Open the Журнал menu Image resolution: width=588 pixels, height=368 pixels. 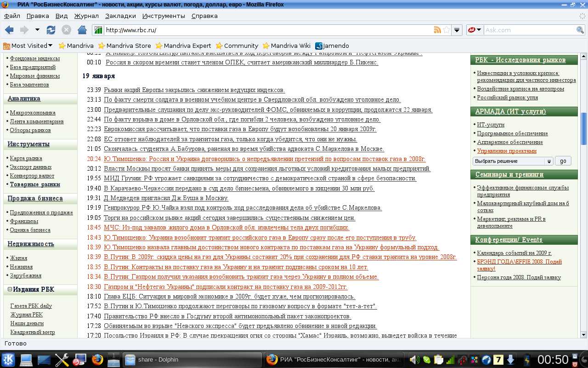coord(86,16)
